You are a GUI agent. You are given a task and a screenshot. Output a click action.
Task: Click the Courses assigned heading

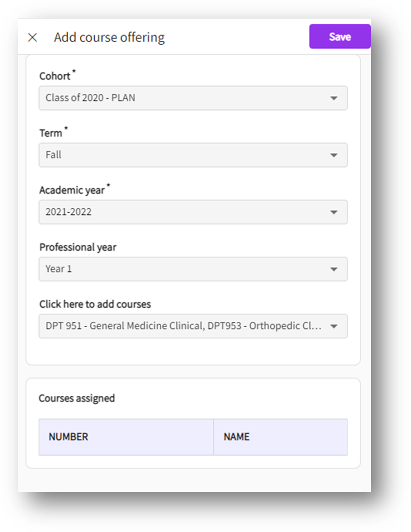[76, 398]
